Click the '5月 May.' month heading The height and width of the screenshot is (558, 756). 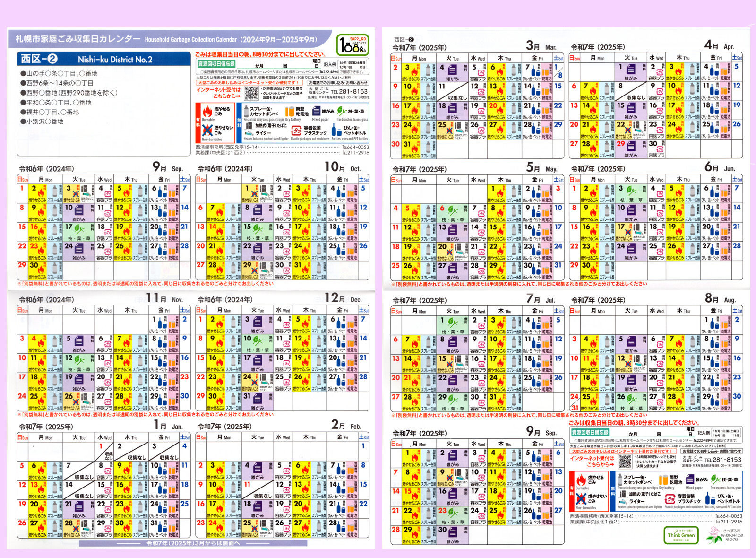pos(542,168)
